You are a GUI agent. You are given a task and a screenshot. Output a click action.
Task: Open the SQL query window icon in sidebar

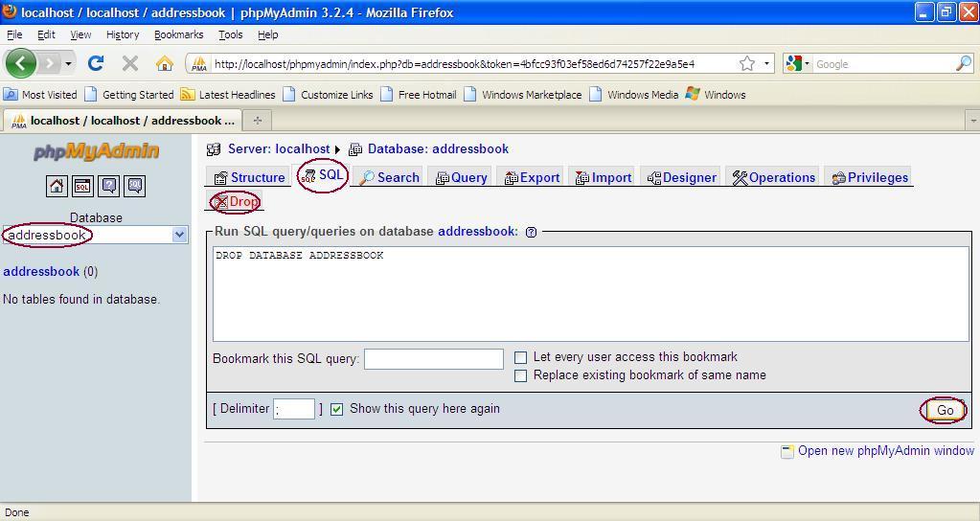82,186
